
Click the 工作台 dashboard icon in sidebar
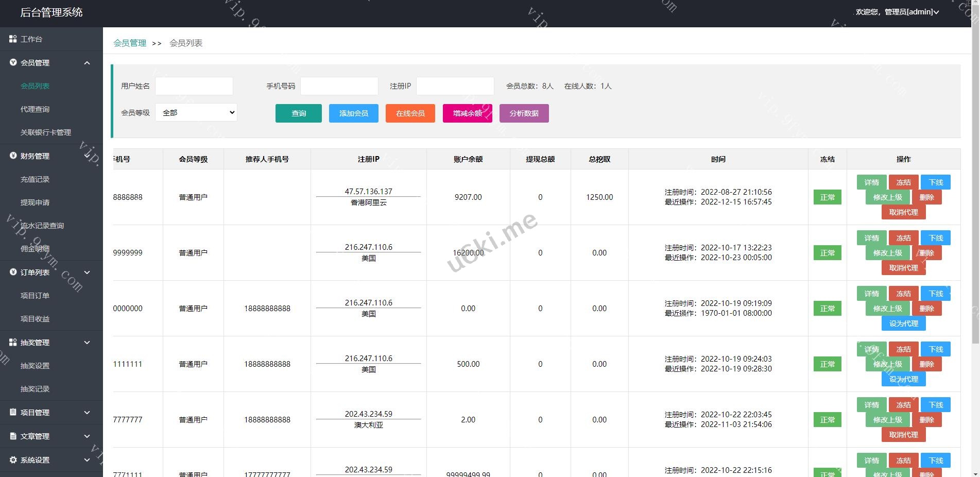13,39
